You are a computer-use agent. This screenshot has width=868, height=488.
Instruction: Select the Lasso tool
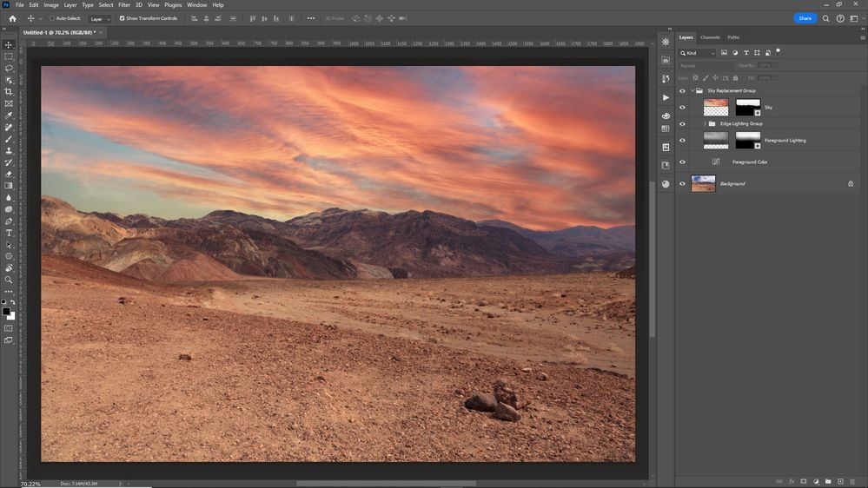pos(9,68)
